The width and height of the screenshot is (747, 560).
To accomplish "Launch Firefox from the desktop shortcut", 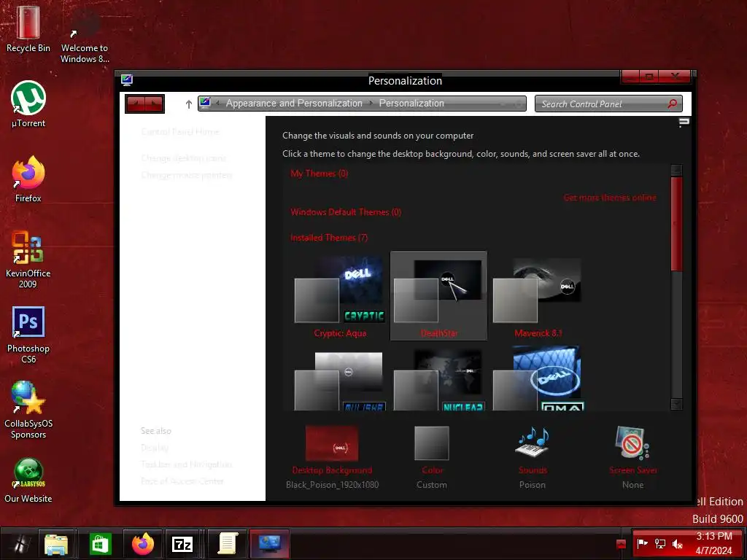I will [x=28, y=179].
